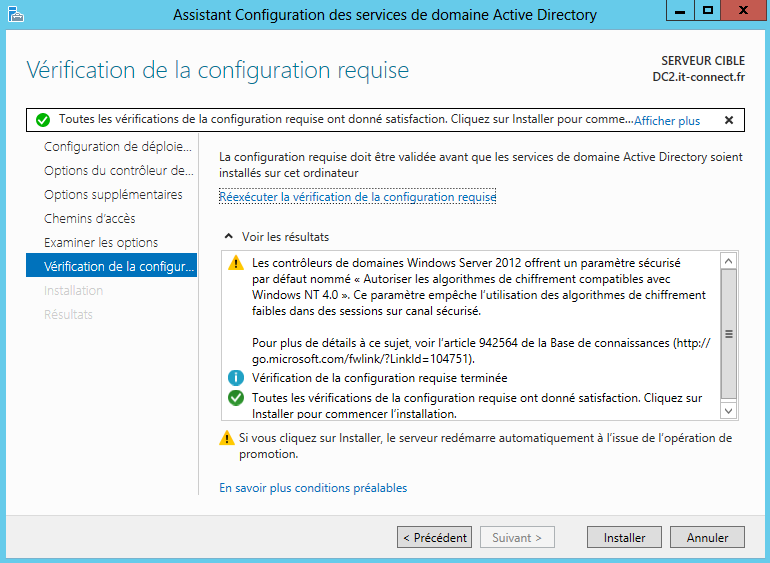This screenshot has height=563, width=770.
Task: Switch to 'Chemins d'accès' step
Action: [x=90, y=219]
